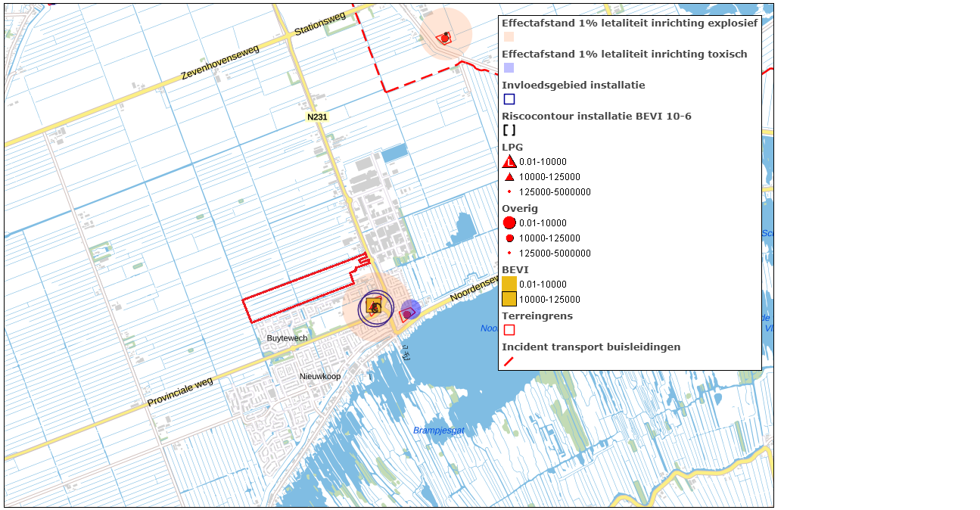Screen dimensions: 980x510
Task: Click the 'Terreingrens' legend heading
Action: point(537,316)
